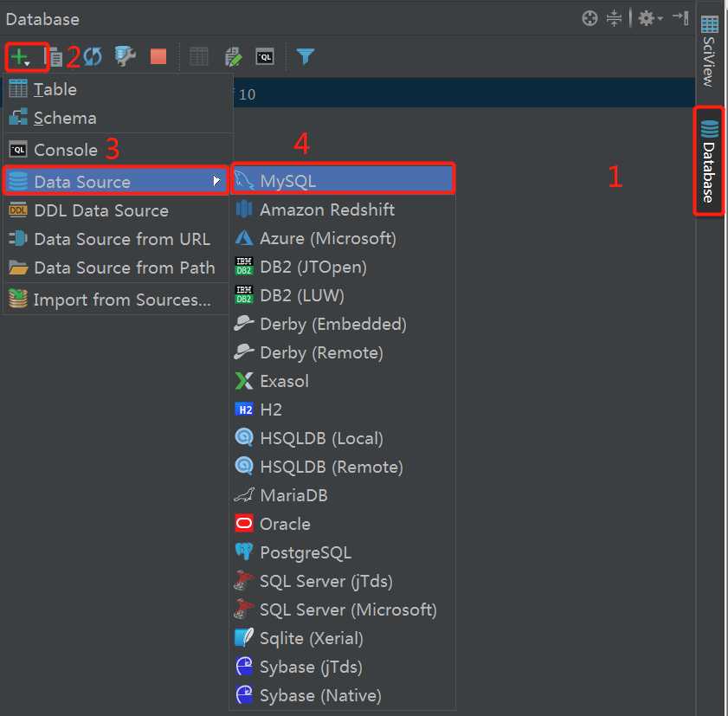728x716 pixels.
Task: Select Table from the New menu
Action: pyautogui.click(x=117, y=89)
